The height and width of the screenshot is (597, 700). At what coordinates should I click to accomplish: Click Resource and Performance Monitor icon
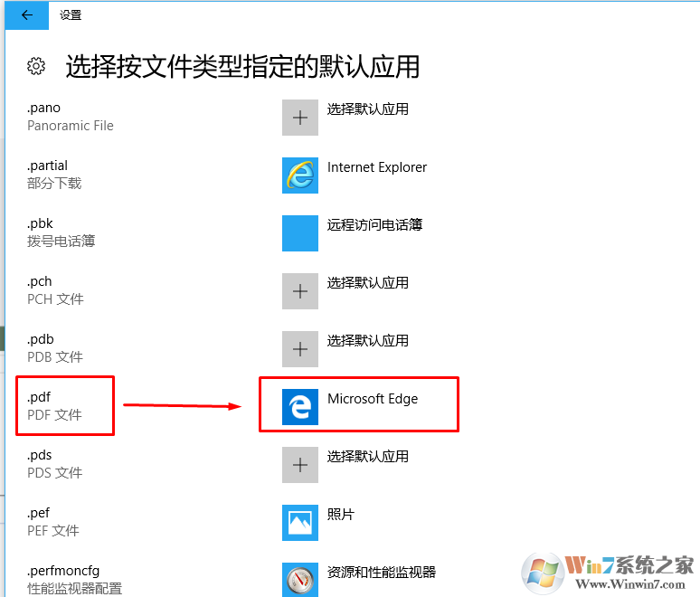pyautogui.click(x=300, y=580)
